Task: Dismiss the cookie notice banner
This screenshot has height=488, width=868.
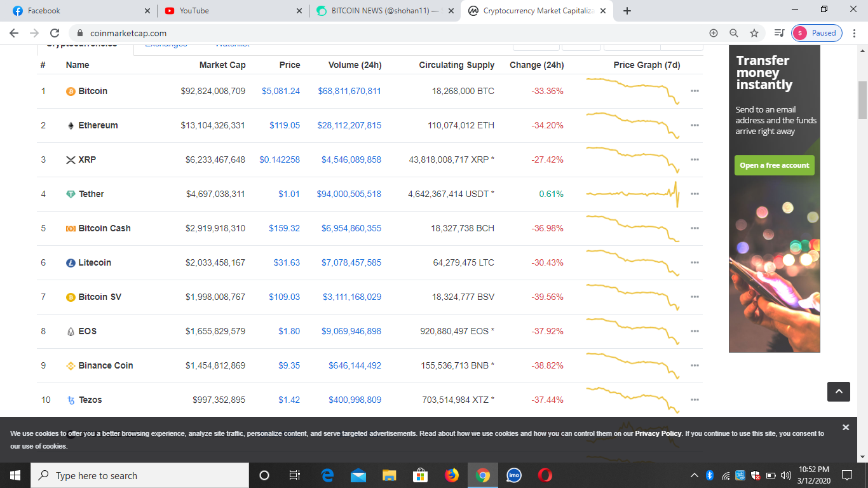Action: click(845, 428)
